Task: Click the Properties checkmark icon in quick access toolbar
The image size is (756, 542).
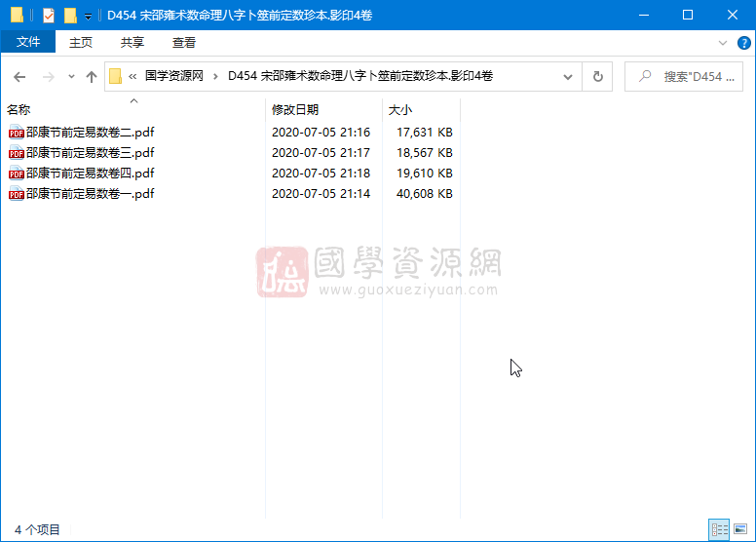Action: tap(49, 16)
